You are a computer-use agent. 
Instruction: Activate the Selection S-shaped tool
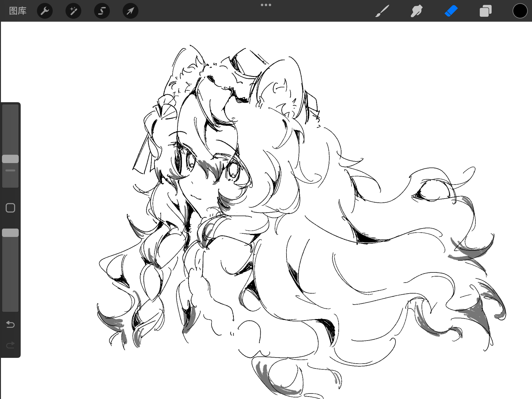pyautogui.click(x=102, y=11)
